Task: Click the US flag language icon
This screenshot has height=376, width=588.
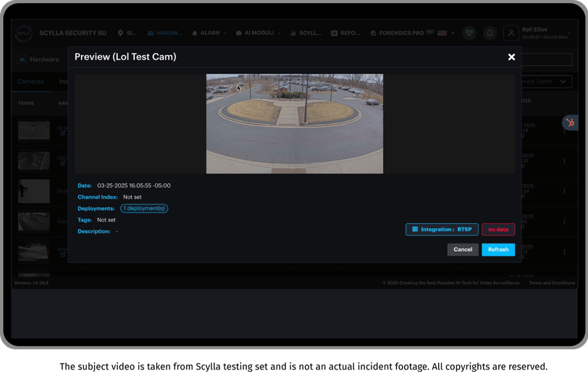Action: click(442, 33)
